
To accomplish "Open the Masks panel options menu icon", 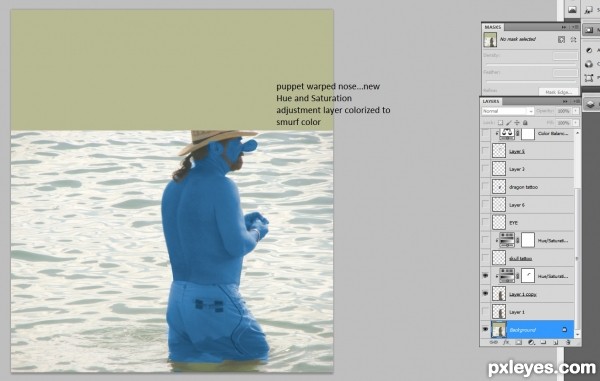I will click(x=575, y=27).
